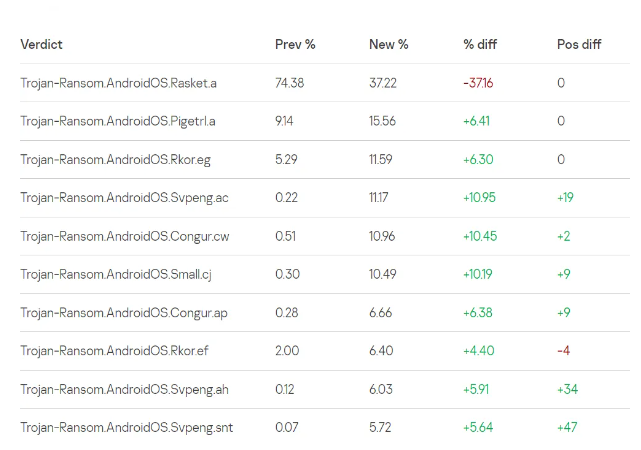This screenshot has width=641, height=450.
Task: Select the Trojan-Ransom.AndroidOS.Svpeng.snt verdict
Action: [x=126, y=428]
